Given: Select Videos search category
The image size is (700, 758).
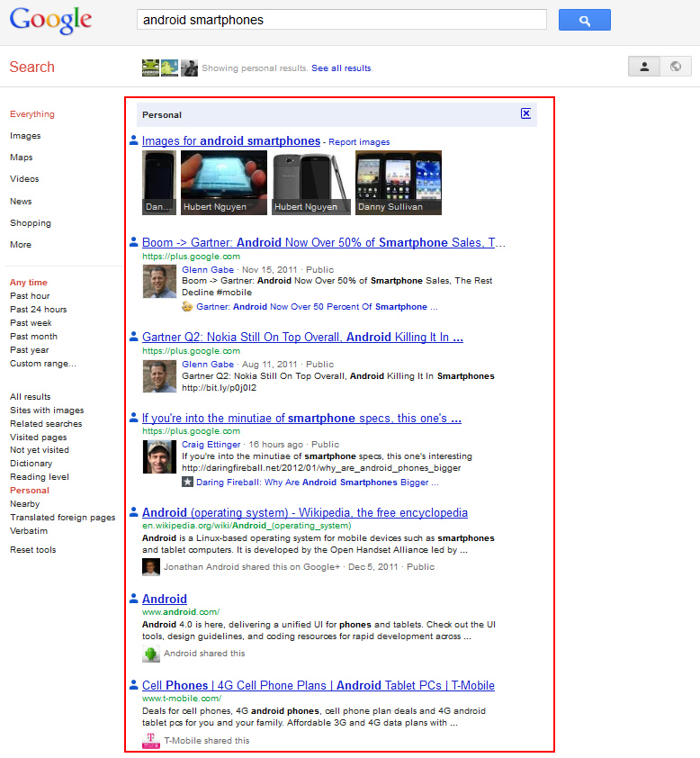Looking at the screenshot, I should coord(24,179).
